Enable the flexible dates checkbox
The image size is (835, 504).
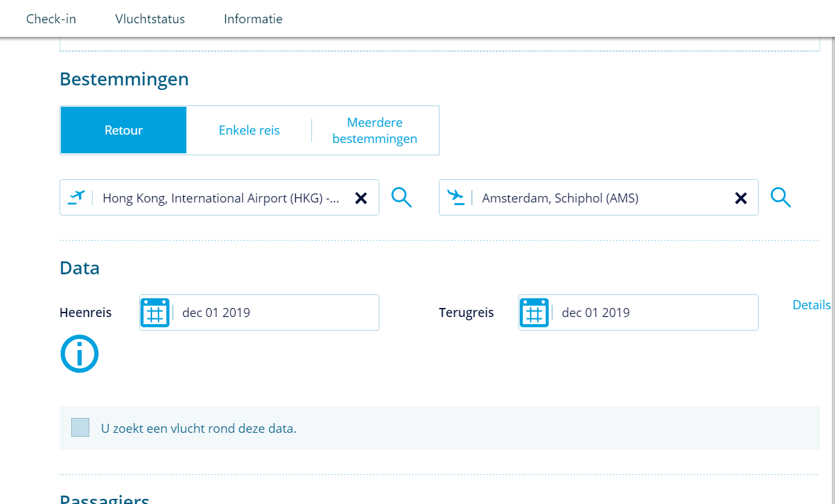point(80,428)
